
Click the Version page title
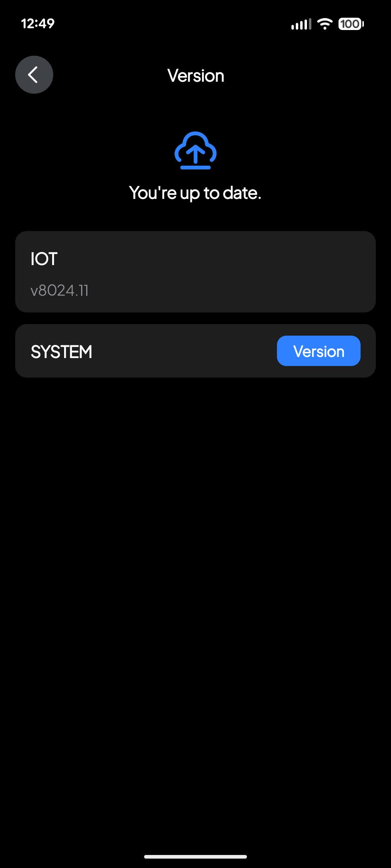tap(195, 76)
